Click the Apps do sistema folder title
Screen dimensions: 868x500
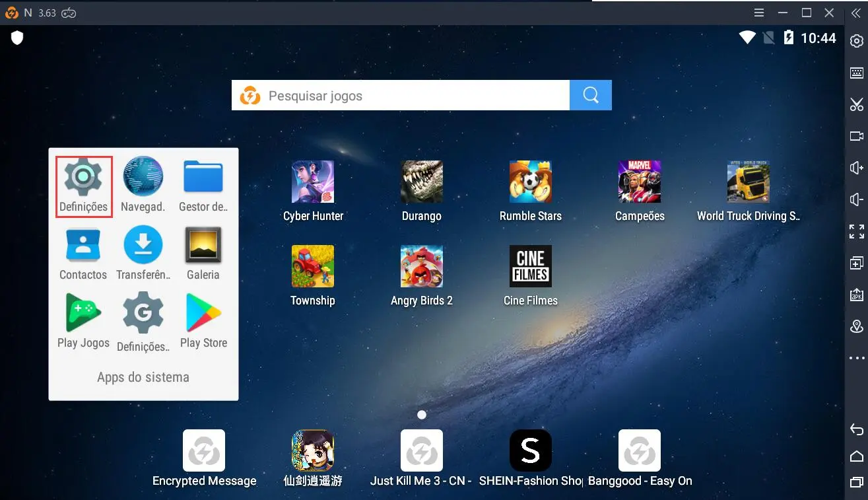[x=143, y=377]
